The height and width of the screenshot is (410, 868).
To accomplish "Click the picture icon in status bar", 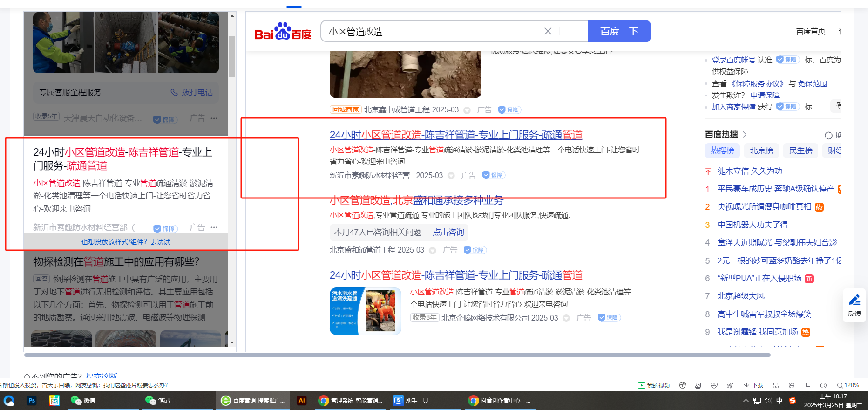I will (698, 385).
